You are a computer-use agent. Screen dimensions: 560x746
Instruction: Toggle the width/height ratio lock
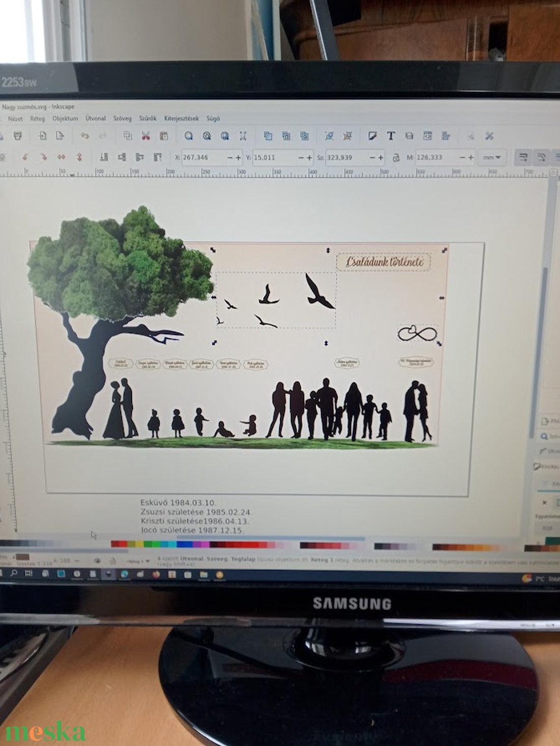(x=396, y=158)
